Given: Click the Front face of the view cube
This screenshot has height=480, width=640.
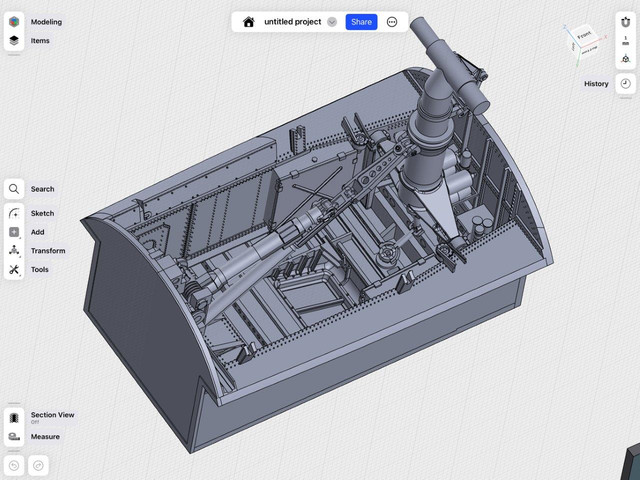Looking at the screenshot, I should [583, 36].
